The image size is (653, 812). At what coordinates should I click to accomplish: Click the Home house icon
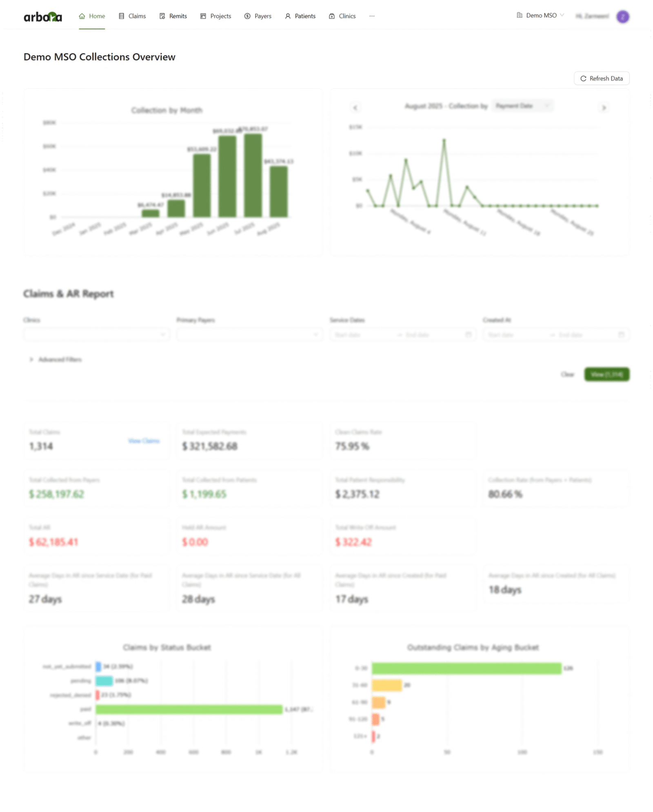82,16
